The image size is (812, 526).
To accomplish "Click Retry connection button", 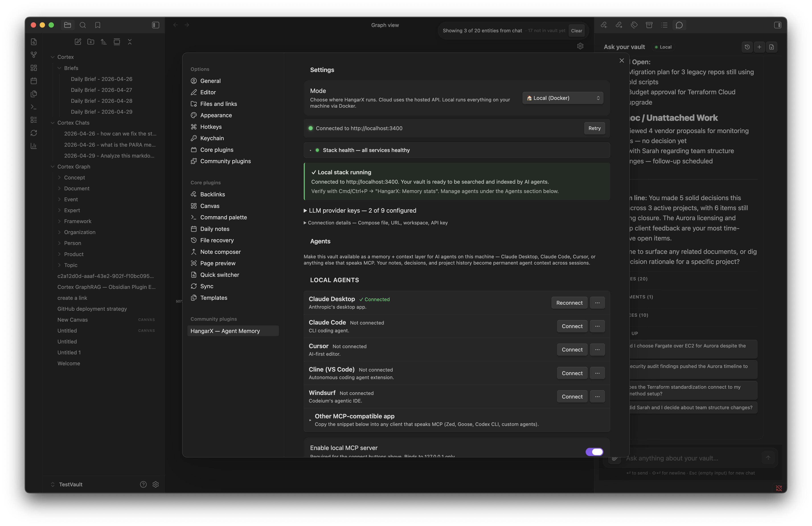I will click(594, 128).
